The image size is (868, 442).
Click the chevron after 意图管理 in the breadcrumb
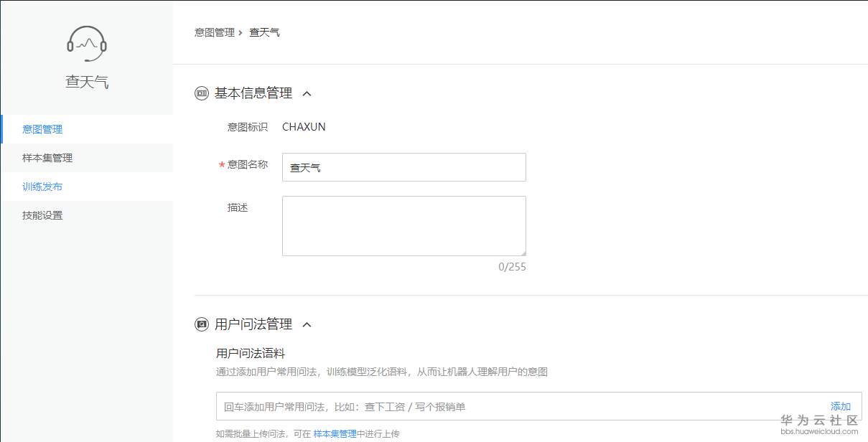coord(240,32)
